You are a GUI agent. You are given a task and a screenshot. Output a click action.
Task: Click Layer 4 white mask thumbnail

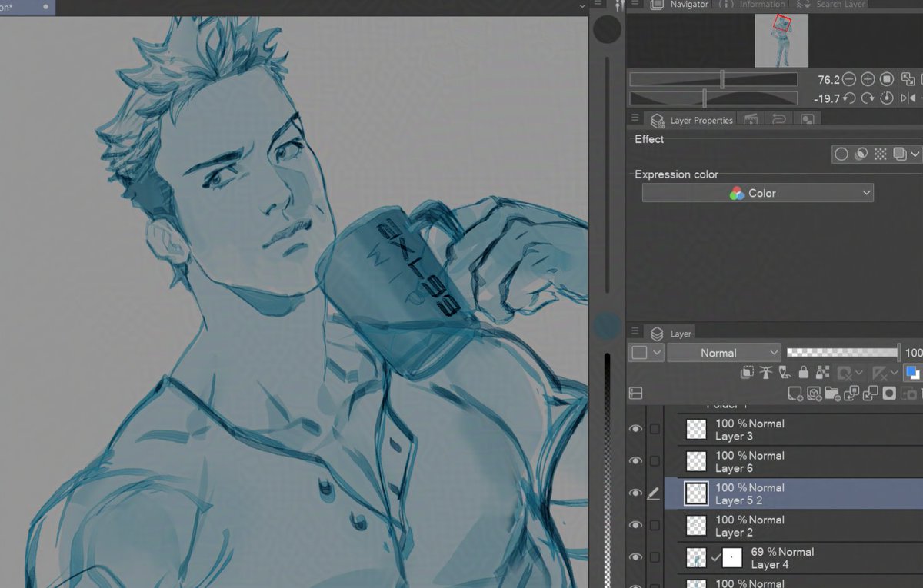coord(732,557)
